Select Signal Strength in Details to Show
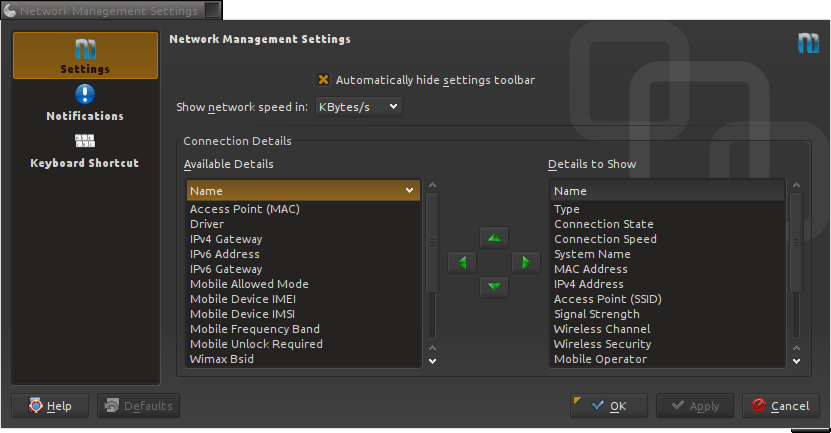The width and height of the screenshot is (831, 433). point(597,314)
